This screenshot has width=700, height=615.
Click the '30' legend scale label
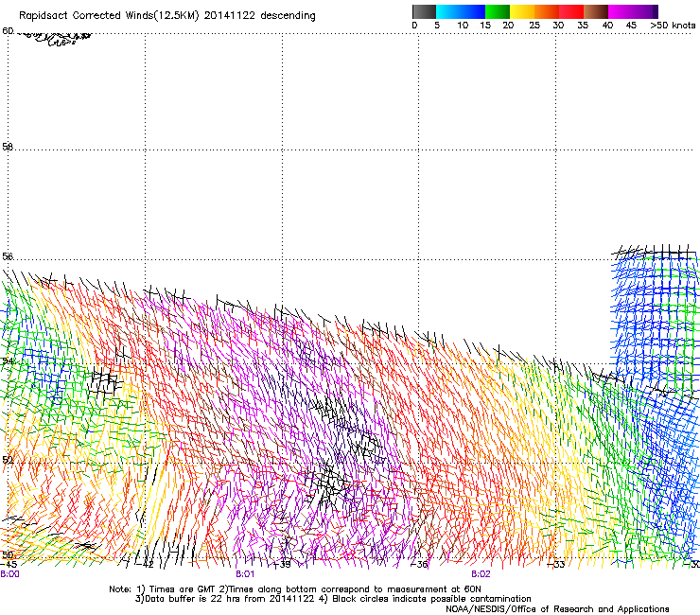tap(558, 25)
